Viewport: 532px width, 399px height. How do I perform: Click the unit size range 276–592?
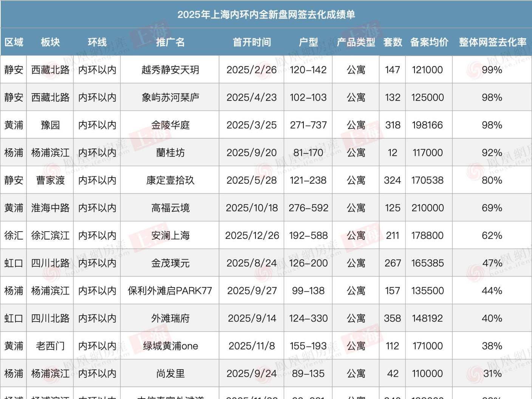[x=308, y=208]
